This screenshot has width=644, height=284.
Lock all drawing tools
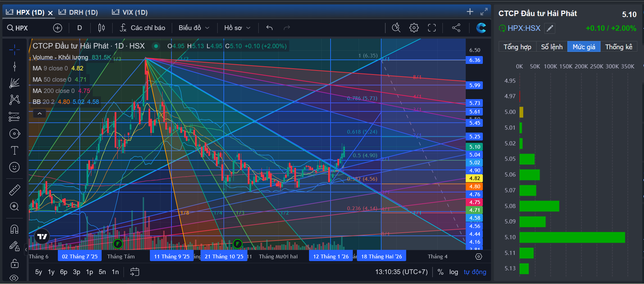14,263
